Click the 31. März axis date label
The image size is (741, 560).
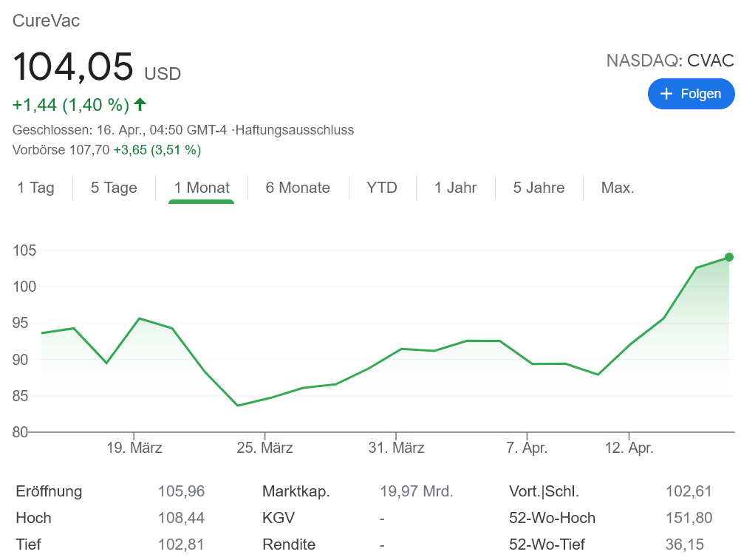pos(397,448)
